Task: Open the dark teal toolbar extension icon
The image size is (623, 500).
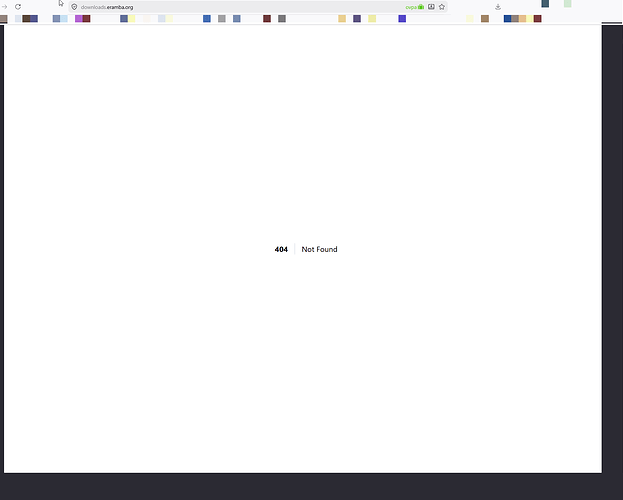Action: tap(545, 4)
